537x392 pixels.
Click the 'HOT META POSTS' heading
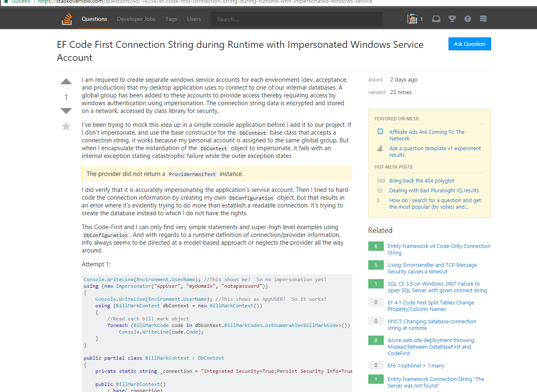393,167
